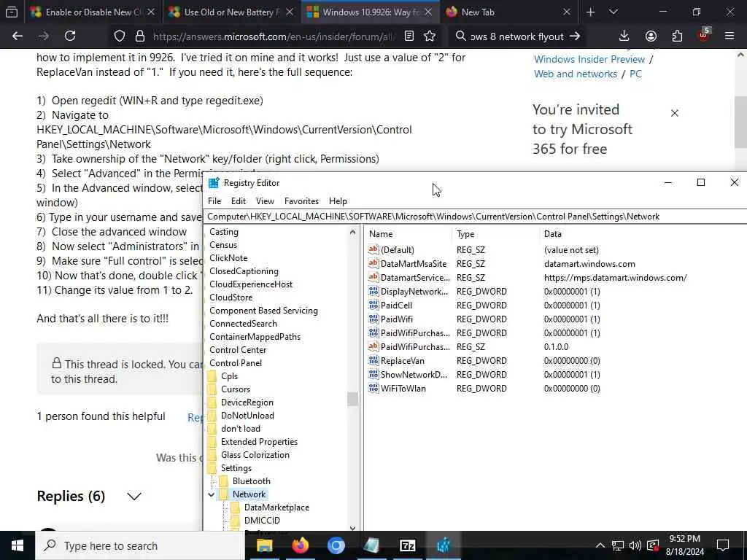Select the Network folder icon in tree
The width and height of the screenshot is (747, 560).
224,494
